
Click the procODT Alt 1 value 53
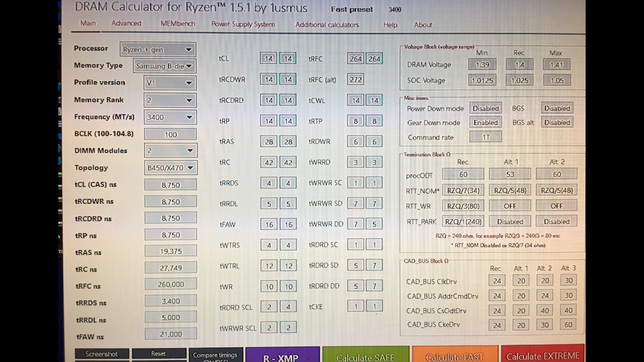click(x=510, y=174)
